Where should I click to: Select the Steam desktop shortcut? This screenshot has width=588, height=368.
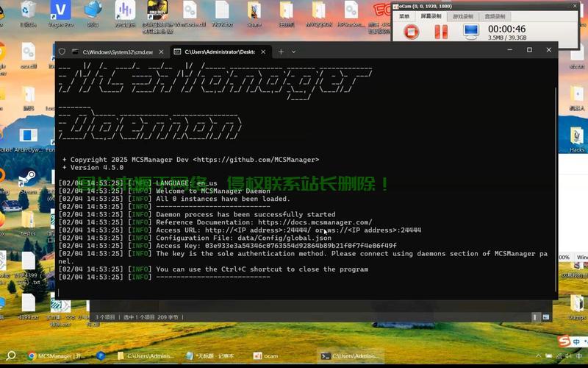pos(28,182)
